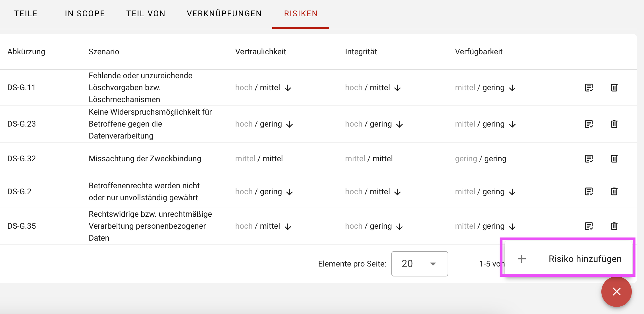The image size is (644, 314).
Task: Open risk analysis for DS-G.32
Action: click(x=589, y=159)
